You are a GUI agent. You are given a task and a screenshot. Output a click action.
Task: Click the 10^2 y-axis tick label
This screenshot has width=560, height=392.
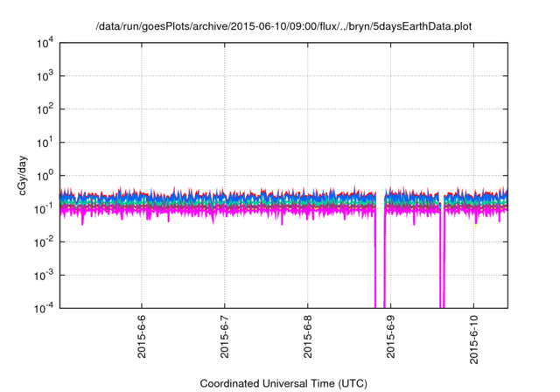click(x=45, y=109)
